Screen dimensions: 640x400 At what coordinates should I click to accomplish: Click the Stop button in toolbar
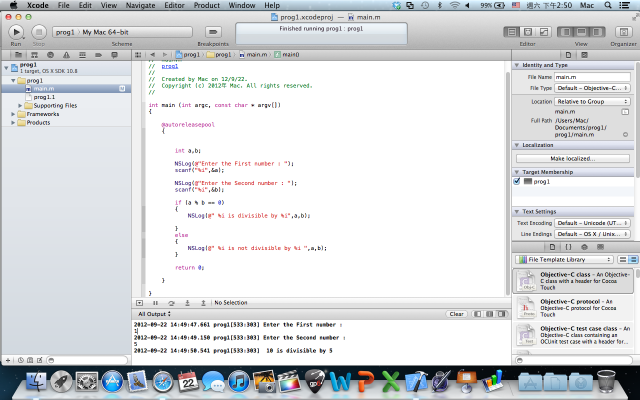pos(39,32)
